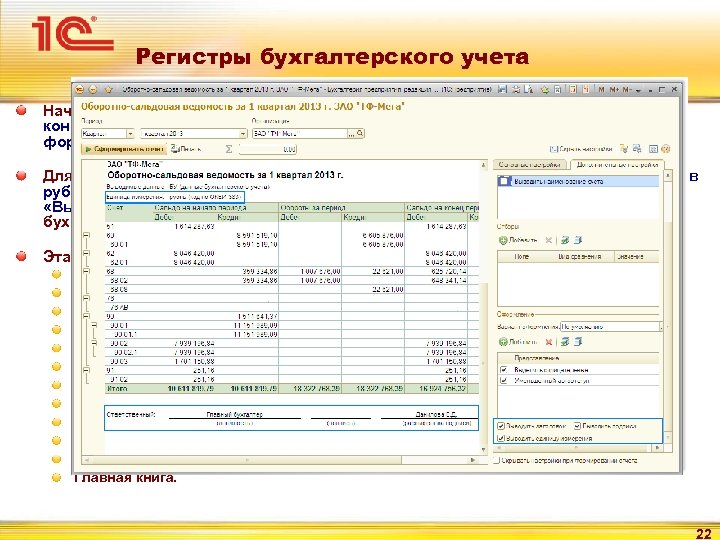Collapse sub-account 90.02 in the report
Viewport: 720px width, 540px height.
pyautogui.click(x=94, y=343)
